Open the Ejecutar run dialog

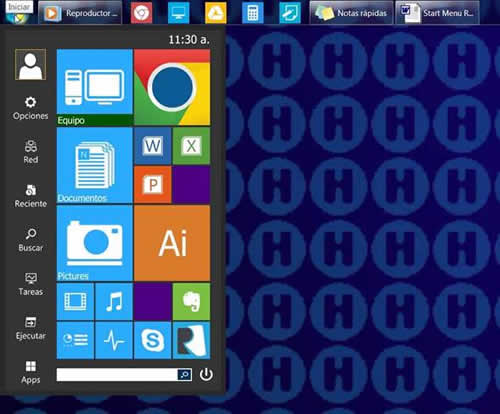(30, 328)
